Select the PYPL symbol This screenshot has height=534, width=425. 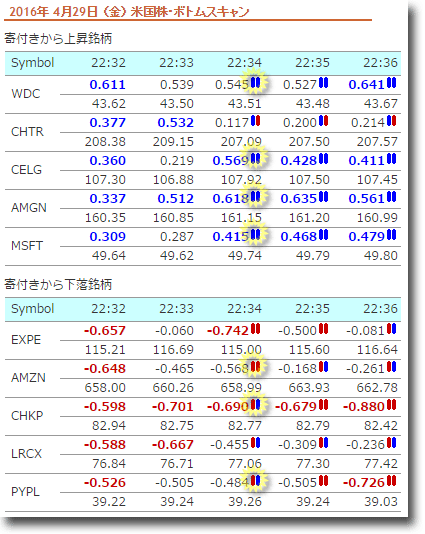tap(26, 492)
